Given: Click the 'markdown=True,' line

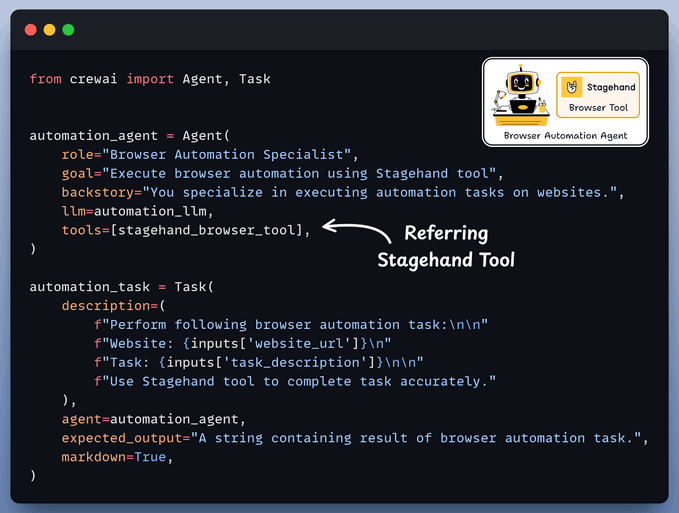Looking at the screenshot, I should point(117,457).
